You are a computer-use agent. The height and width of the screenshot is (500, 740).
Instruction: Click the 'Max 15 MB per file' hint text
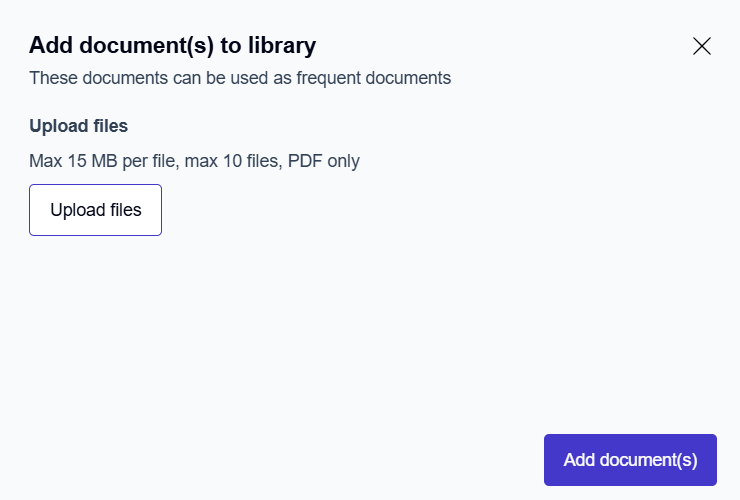pyautogui.click(x=102, y=161)
